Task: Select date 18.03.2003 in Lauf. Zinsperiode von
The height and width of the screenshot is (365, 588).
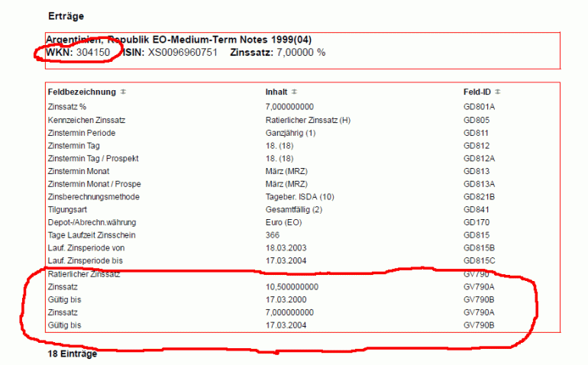Action: pyautogui.click(x=286, y=247)
